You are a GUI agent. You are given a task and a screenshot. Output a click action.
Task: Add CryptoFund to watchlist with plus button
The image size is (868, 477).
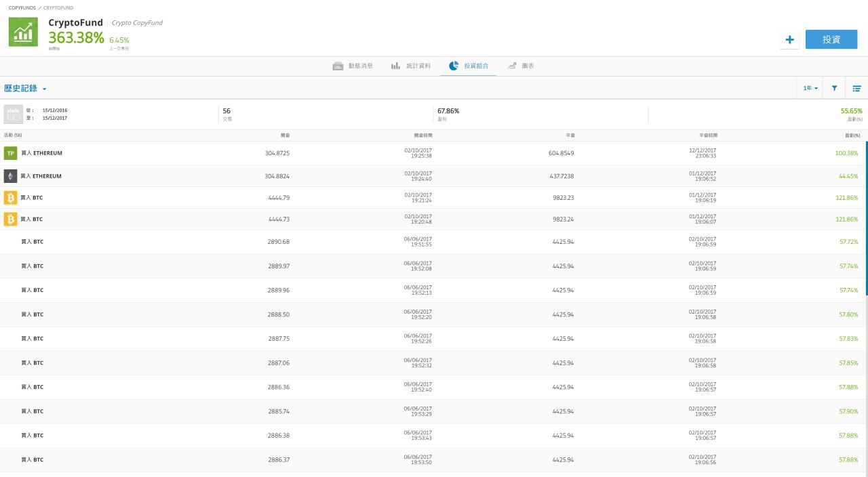789,40
